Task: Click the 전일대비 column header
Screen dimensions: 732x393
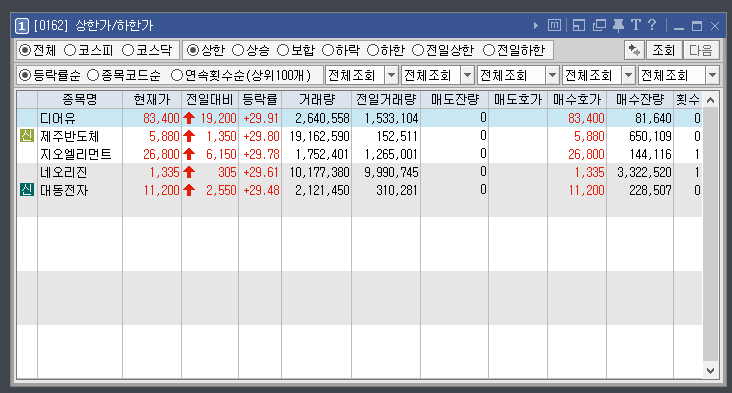Action: coord(210,99)
